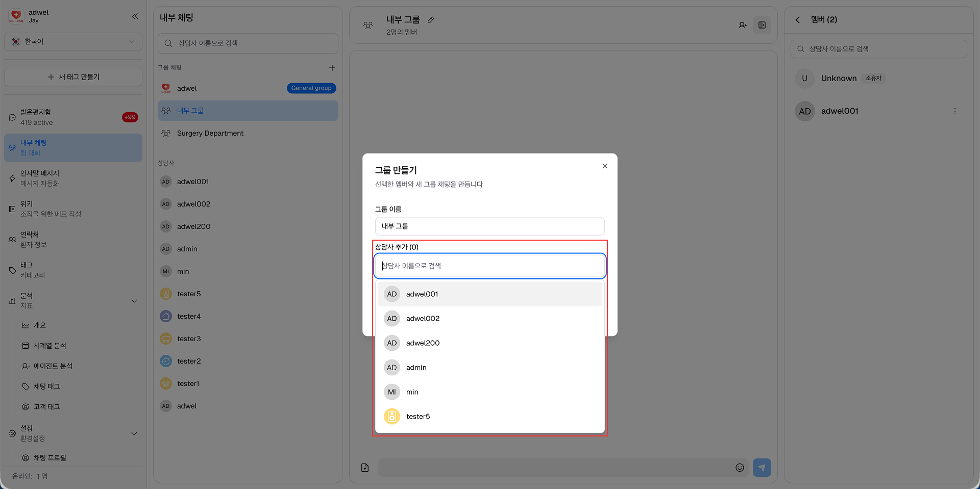Collapse the 분석 section in sidebar

[x=134, y=301]
